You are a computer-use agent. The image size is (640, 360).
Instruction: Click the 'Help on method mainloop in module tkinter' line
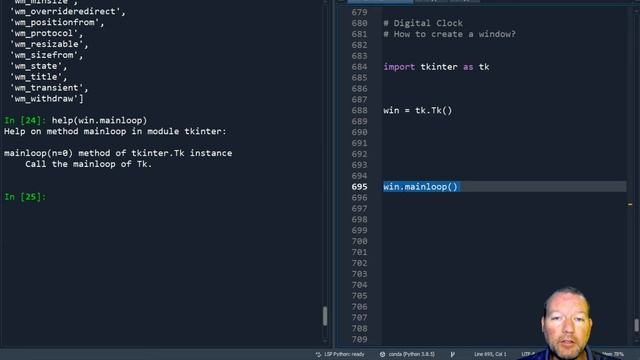click(x=115, y=131)
